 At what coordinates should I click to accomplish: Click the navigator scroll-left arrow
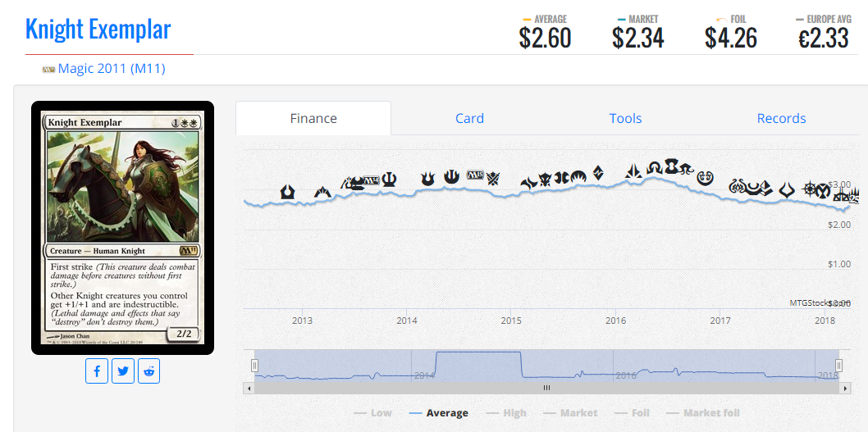click(249, 389)
